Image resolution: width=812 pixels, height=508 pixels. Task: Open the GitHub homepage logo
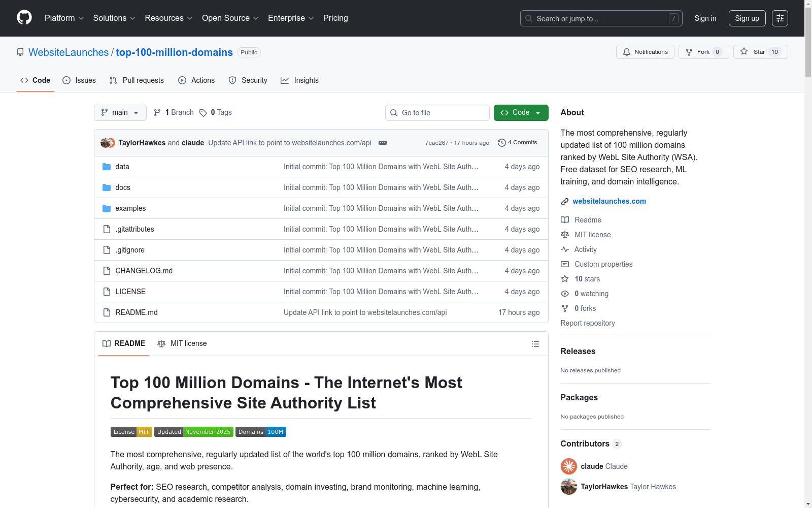(24, 18)
